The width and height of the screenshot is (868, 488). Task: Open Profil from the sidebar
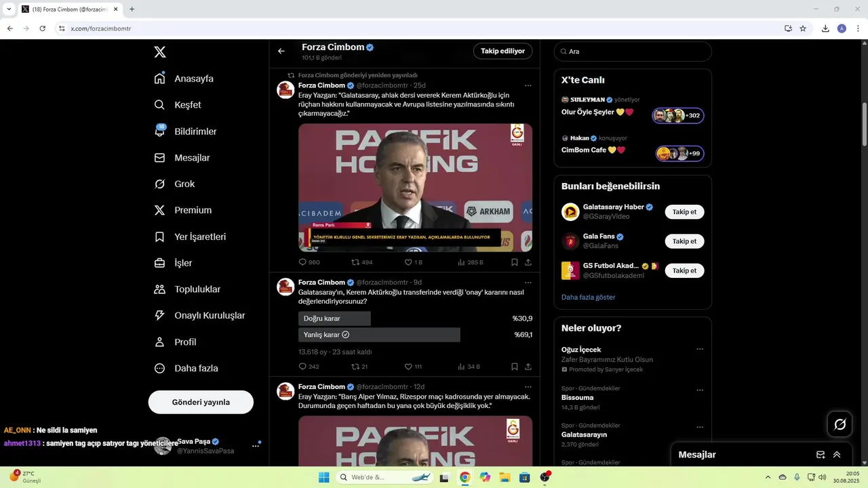click(175, 342)
